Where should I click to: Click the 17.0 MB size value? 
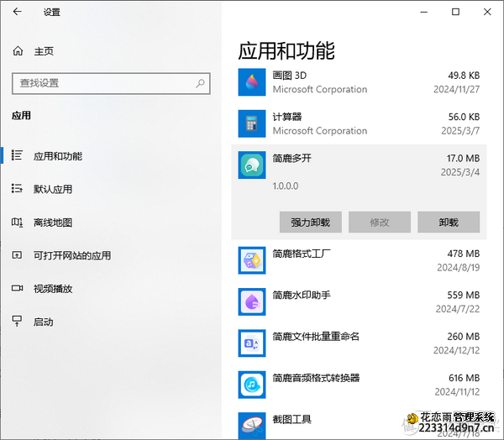[x=463, y=159]
